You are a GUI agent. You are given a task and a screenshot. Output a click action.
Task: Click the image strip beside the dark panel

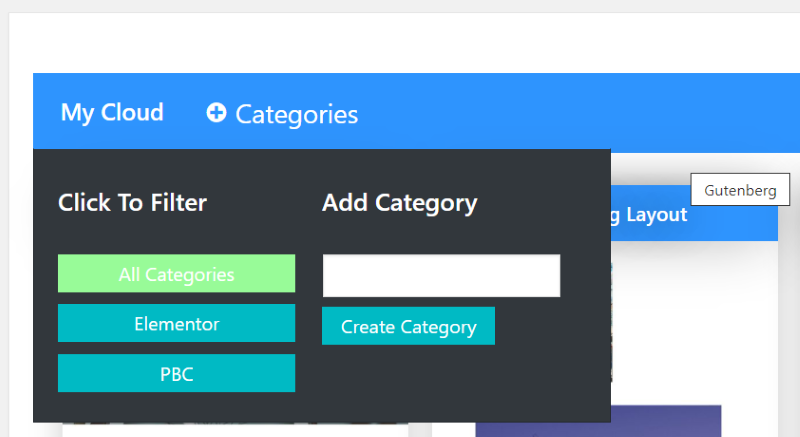click(612, 322)
